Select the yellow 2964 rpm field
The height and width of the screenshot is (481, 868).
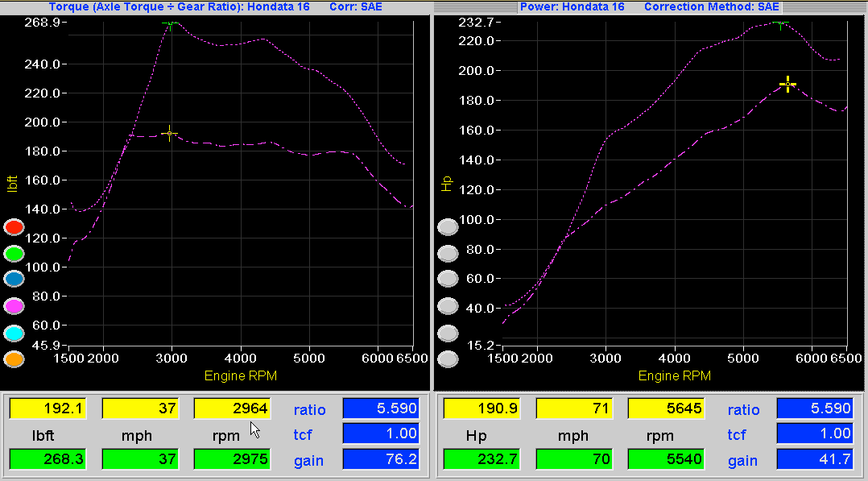point(232,408)
